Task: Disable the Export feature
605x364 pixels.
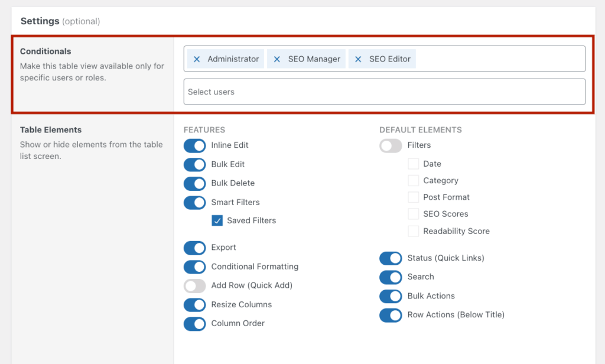Action: (194, 248)
